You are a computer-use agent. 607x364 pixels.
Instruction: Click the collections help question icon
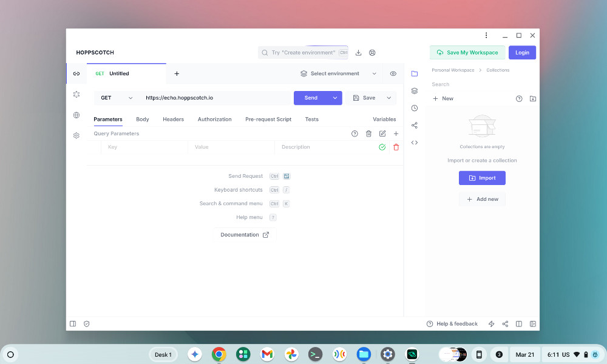519,99
